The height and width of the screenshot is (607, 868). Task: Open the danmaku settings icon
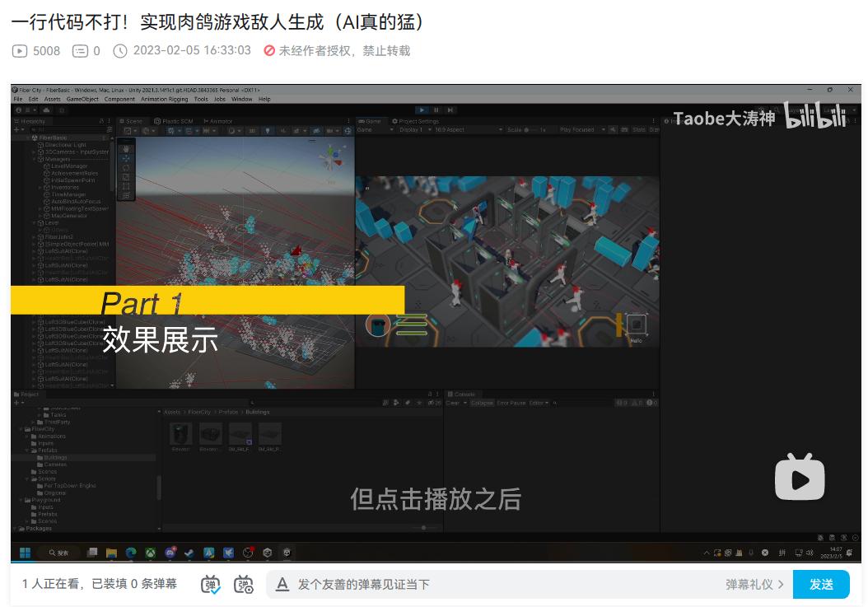(244, 584)
